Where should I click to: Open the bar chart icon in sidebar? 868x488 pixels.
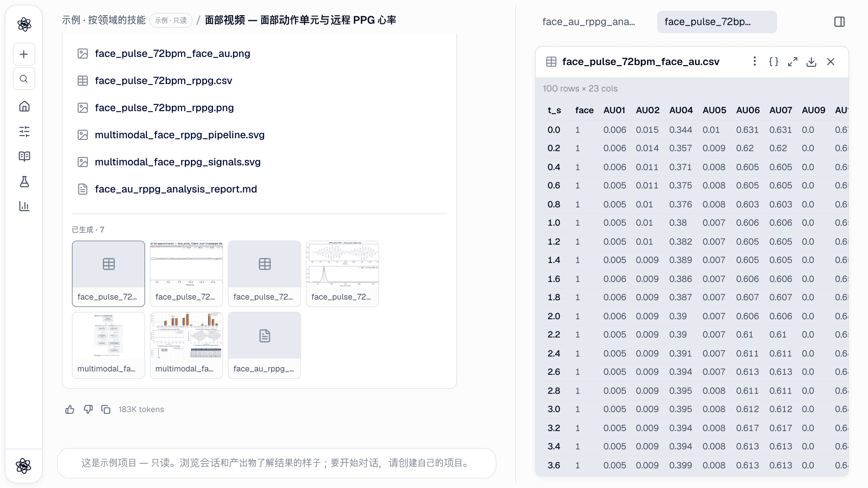24,206
